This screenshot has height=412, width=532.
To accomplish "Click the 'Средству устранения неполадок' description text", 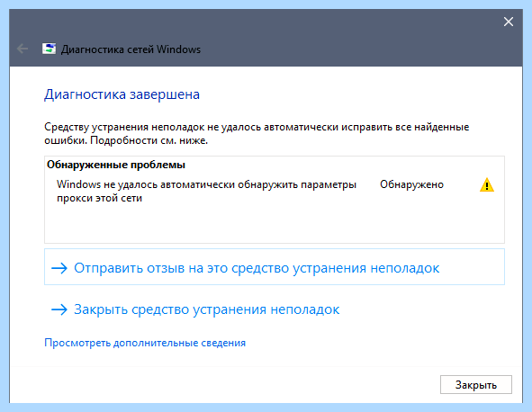I will 257,134.
